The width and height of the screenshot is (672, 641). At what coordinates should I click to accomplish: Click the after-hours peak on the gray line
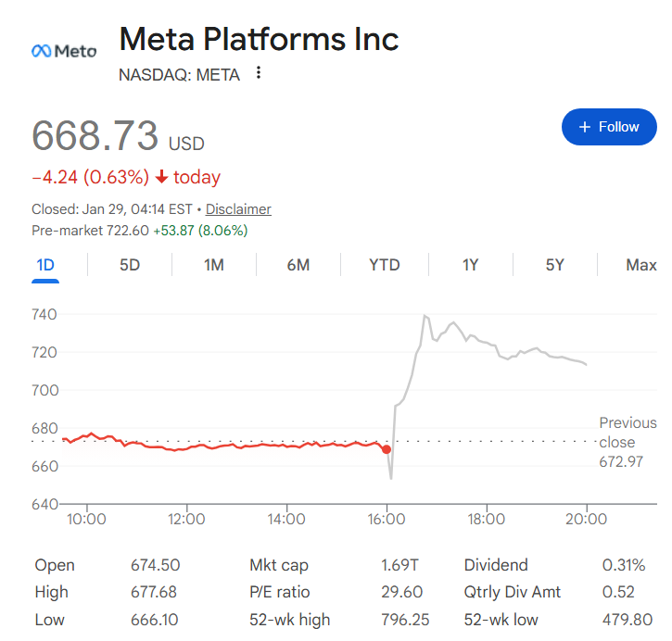425,317
